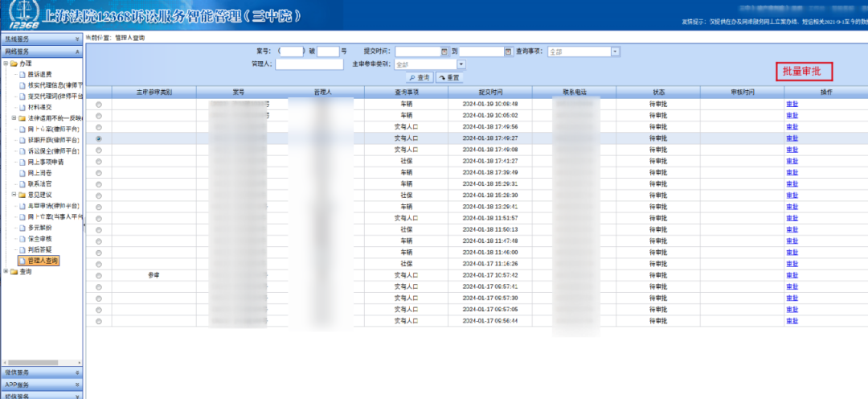Image resolution: width=868 pixels, height=399 pixels.
Task: Select the radio for row 2024-01-17 10:57:42
Action: (99, 275)
